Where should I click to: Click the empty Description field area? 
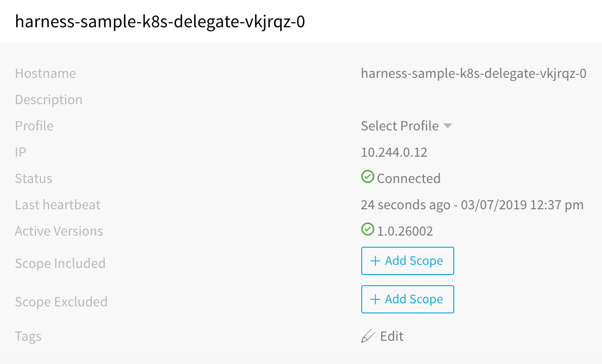[x=474, y=100]
